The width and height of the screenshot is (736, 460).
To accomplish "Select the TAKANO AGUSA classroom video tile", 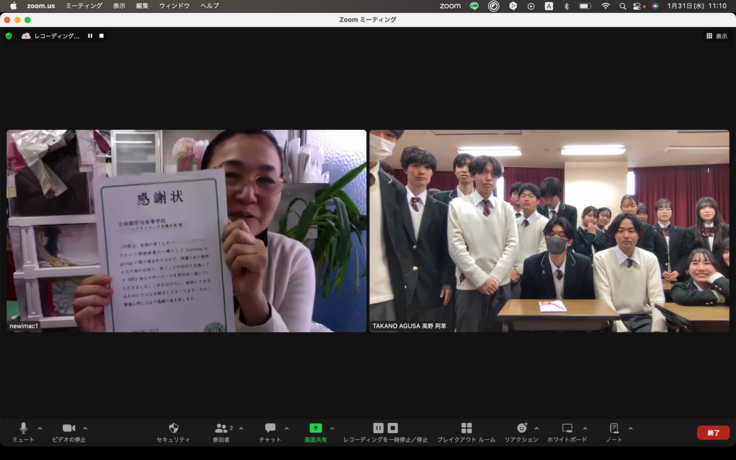I will pyautogui.click(x=549, y=230).
